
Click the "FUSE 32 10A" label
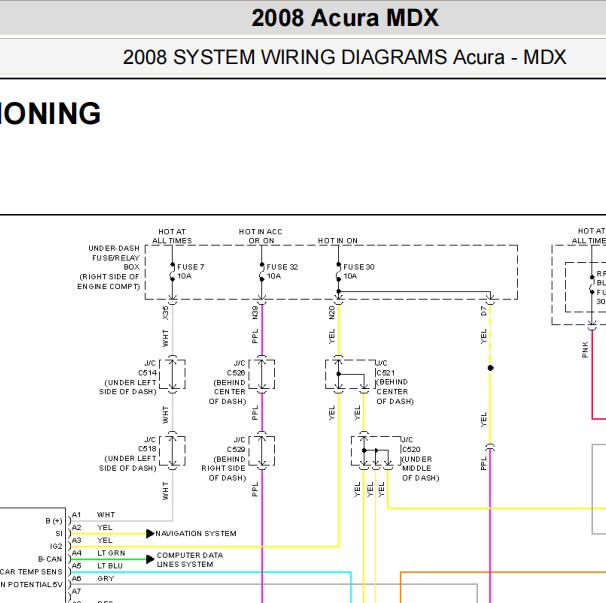click(282, 271)
